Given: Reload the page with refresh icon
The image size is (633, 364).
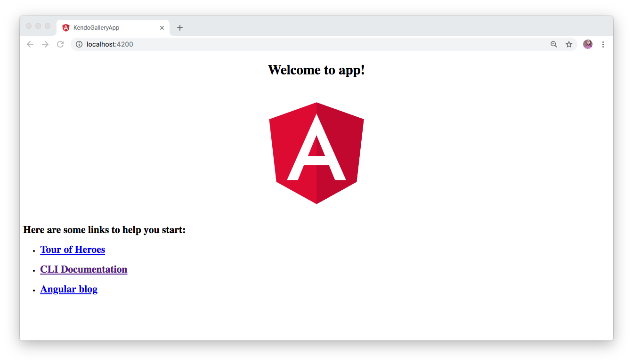Looking at the screenshot, I should click(x=60, y=44).
